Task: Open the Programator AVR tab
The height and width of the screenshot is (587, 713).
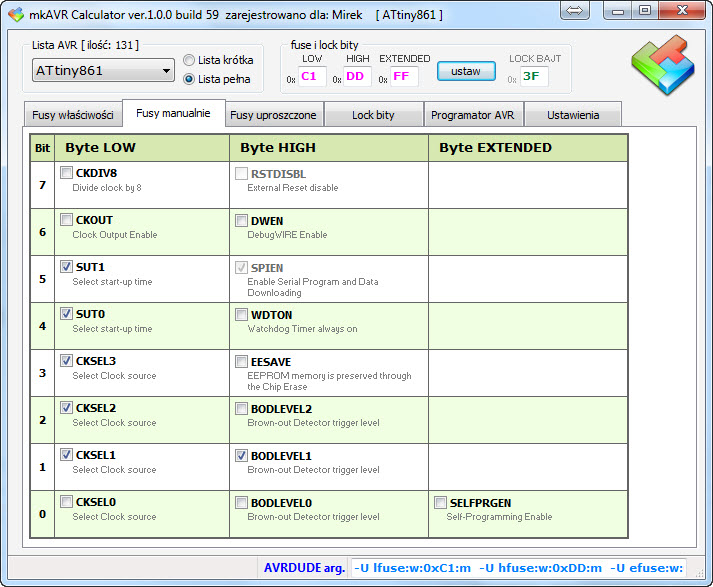Action: 472,115
